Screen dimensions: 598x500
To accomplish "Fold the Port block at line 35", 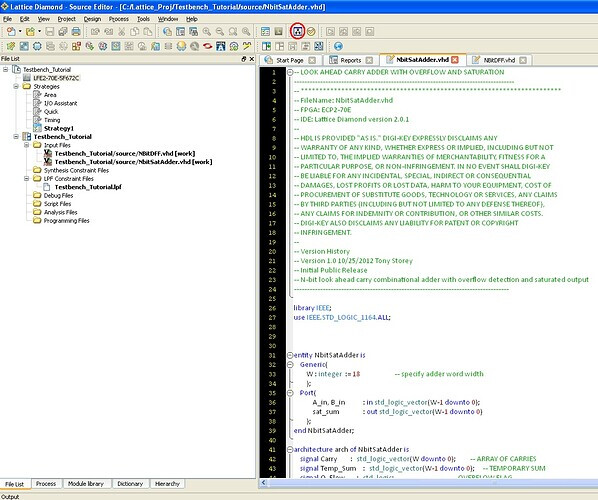I will tap(290, 393).
